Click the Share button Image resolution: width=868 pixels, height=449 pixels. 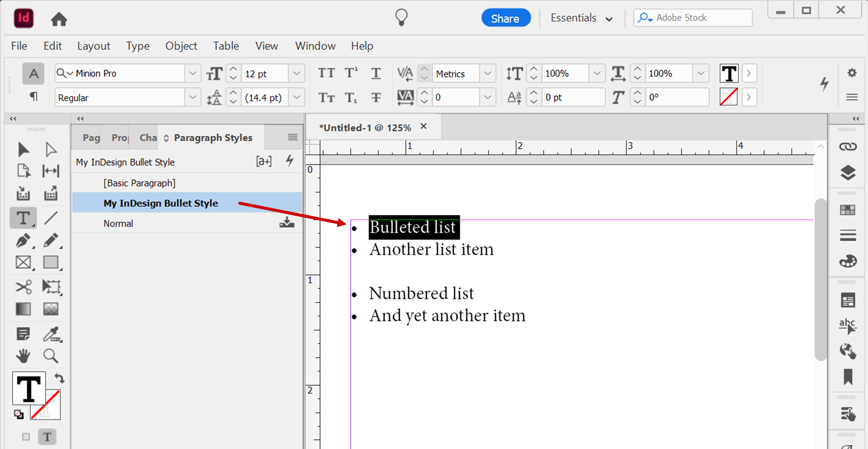click(506, 18)
